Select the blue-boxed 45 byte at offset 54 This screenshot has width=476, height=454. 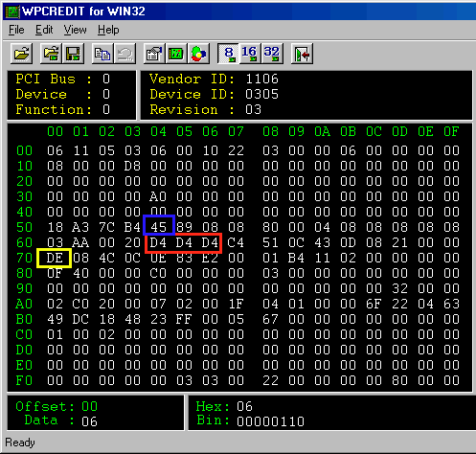pyautogui.click(x=159, y=227)
